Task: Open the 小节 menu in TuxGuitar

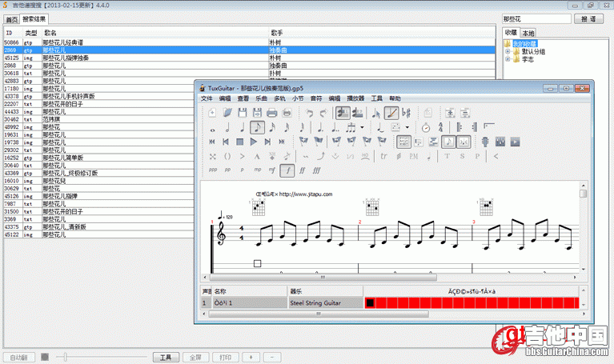Action: click(298, 98)
